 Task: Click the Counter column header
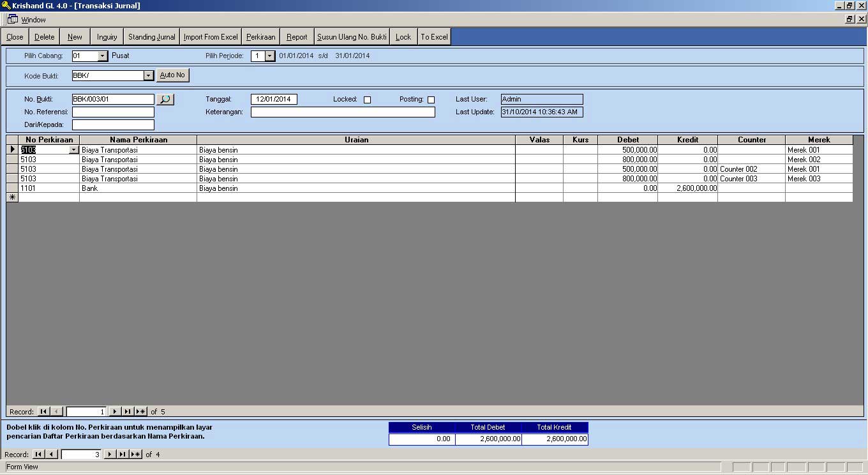coord(752,140)
